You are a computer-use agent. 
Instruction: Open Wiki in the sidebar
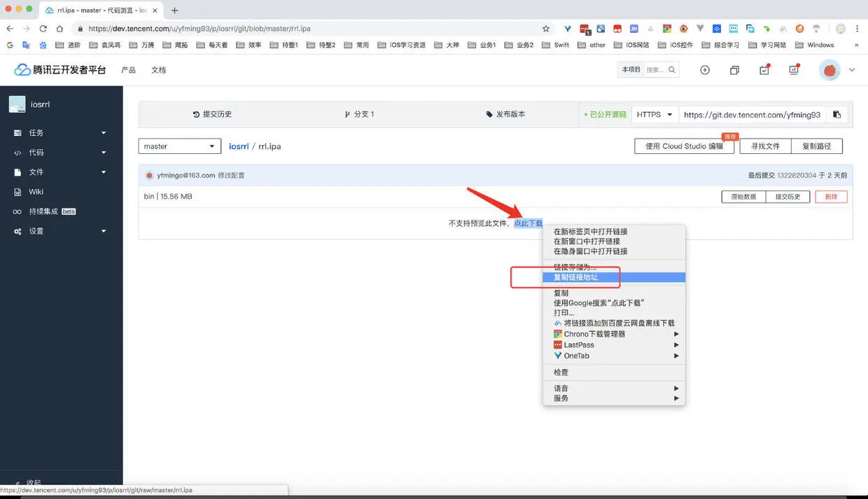click(36, 192)
